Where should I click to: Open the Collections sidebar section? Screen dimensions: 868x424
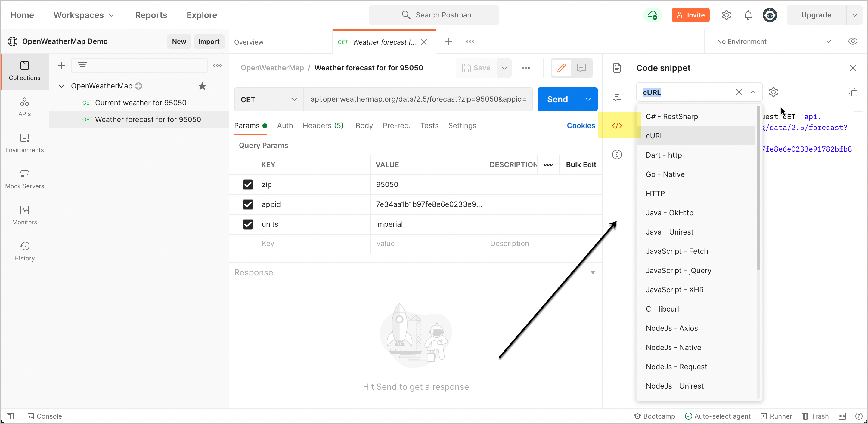point(25,71)
